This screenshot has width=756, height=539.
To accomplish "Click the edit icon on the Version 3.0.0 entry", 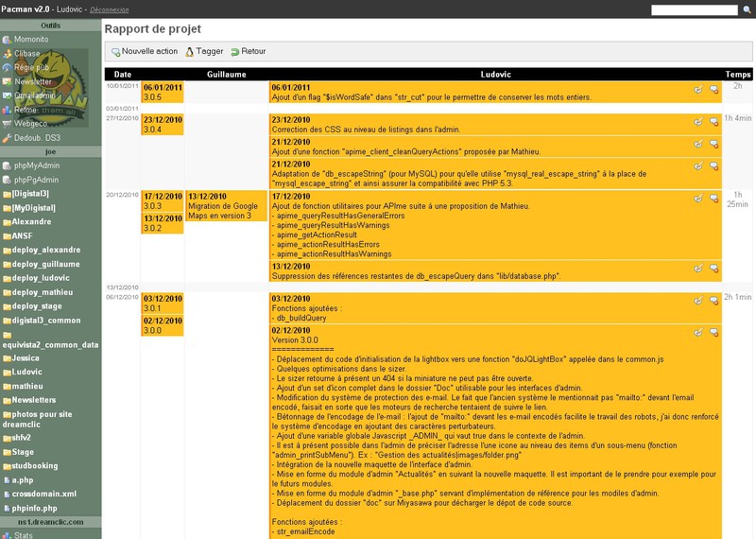I will coord(698,332).
